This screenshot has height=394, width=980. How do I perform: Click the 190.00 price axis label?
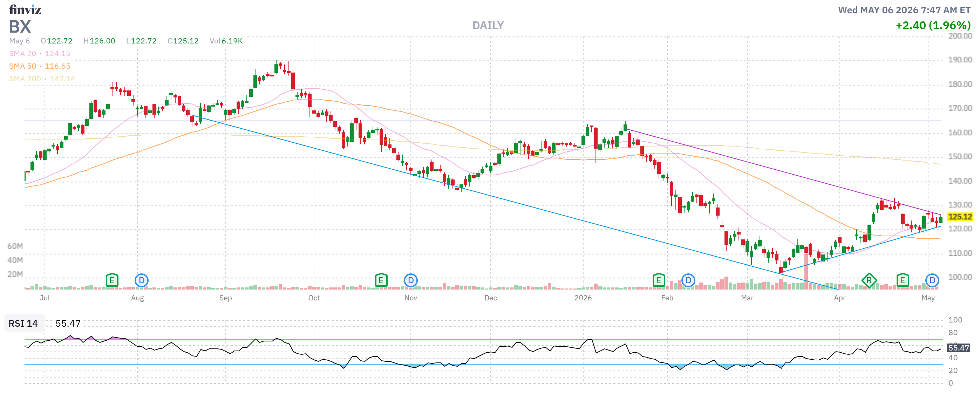point(960,60)
